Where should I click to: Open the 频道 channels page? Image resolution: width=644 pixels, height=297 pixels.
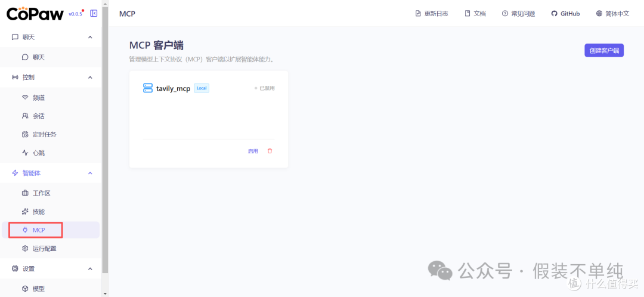pos(51,98)
